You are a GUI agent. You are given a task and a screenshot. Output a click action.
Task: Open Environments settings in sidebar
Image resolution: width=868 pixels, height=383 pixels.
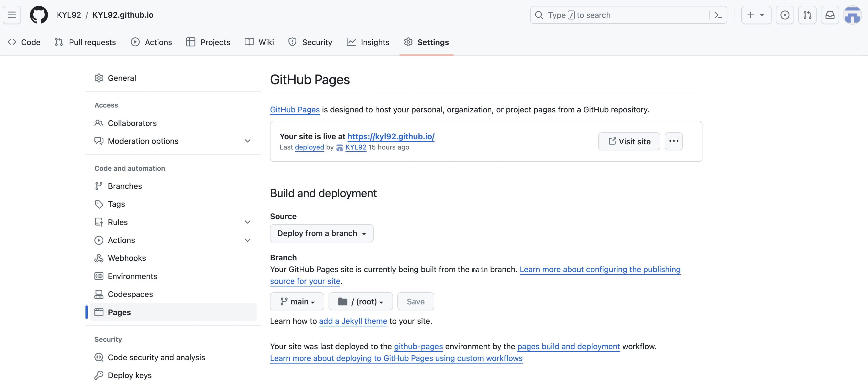[x=173, y=276]
